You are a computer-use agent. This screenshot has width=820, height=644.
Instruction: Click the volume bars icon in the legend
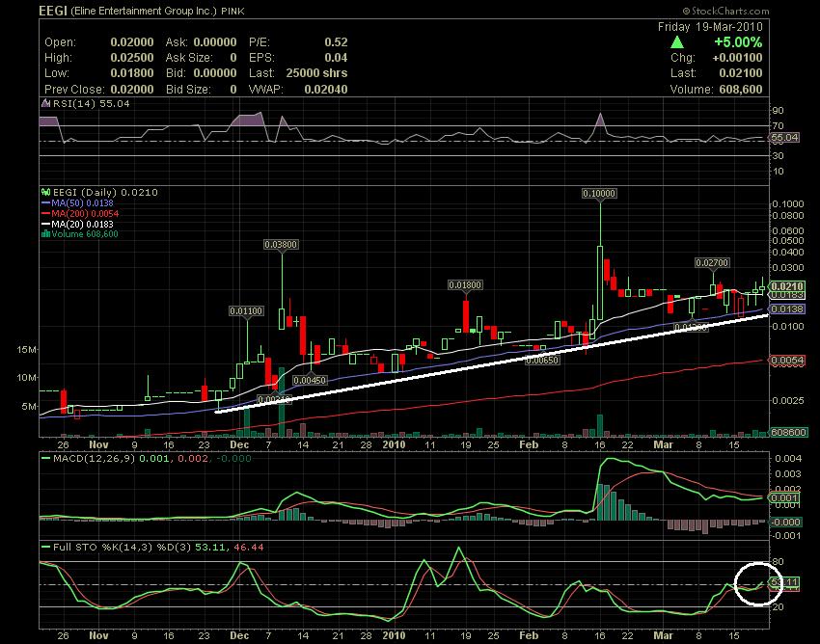tap(45, 234)
